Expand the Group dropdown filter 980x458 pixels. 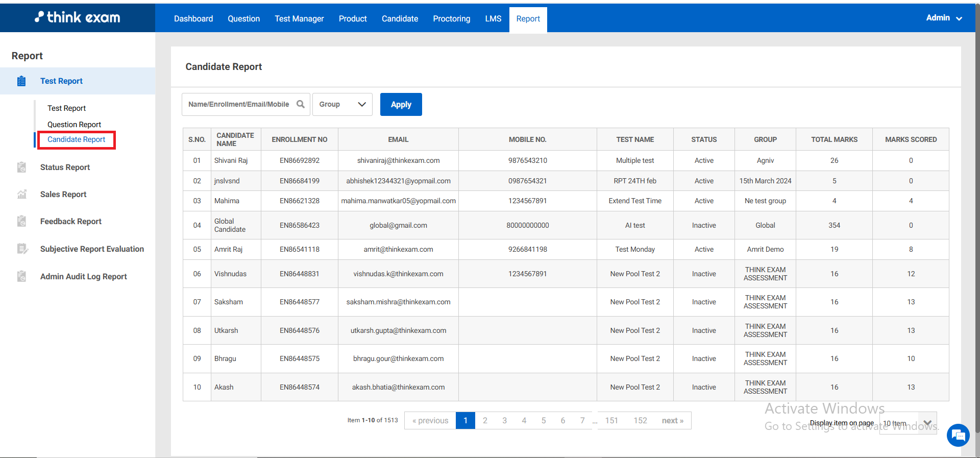[342, 104]
